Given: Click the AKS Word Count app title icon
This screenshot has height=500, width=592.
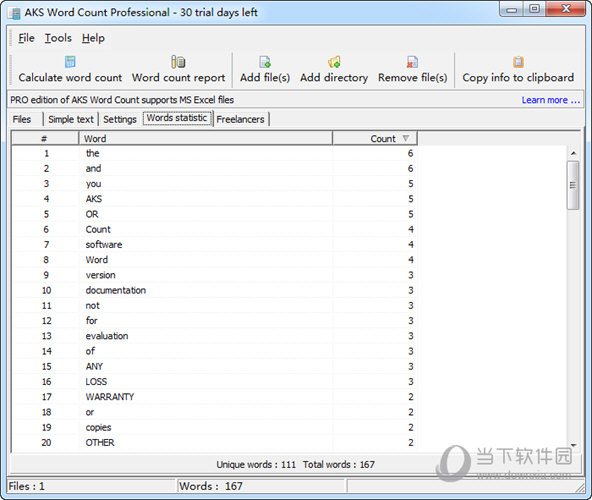Looking at the screenshot, I should (15, 13).
